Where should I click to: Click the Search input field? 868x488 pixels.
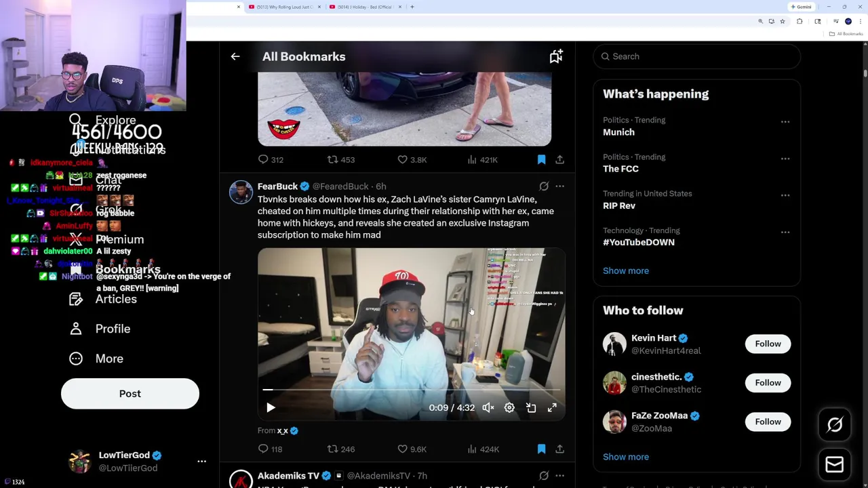tap(697, 56)
